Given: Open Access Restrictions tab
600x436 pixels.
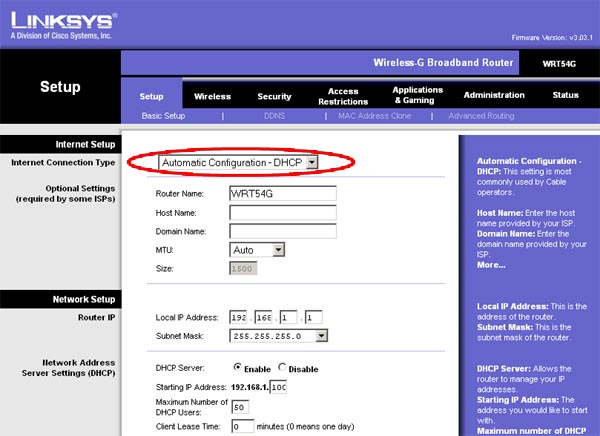Looking at the screenshot, I should (343, 96).
